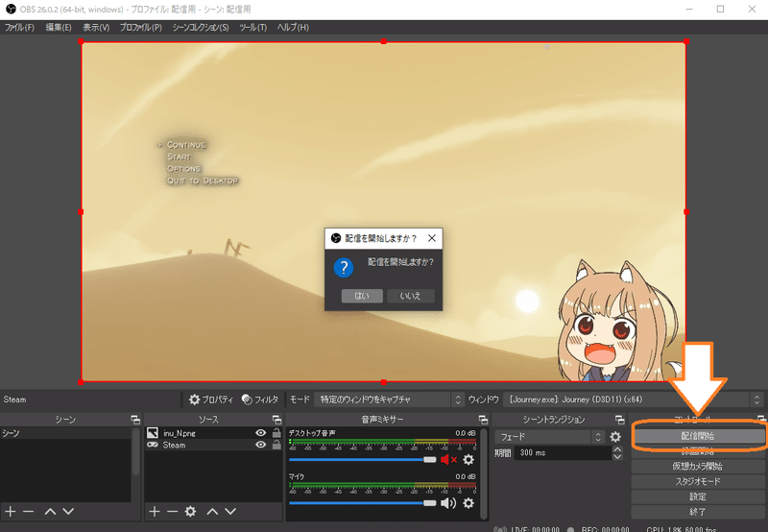The height and width of the screenshot is (532, 768).
Task: Undock the 音声ミキサー panel with its popout icon
Action: (x=483, y=420)
